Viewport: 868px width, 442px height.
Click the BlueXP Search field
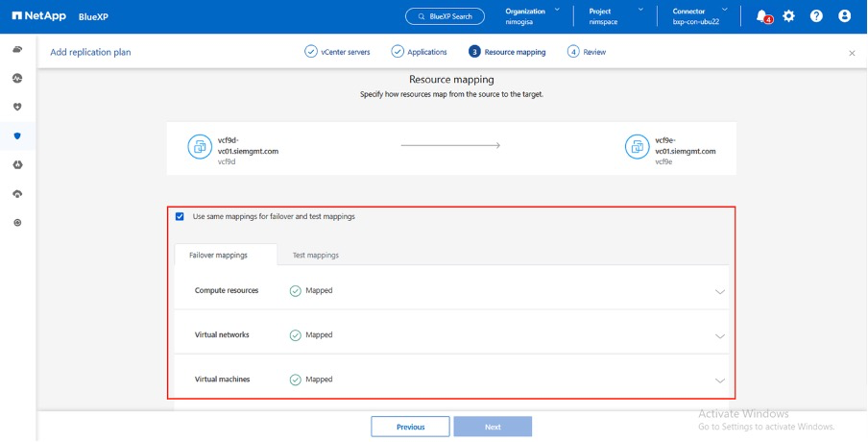[x=445, y=16]
